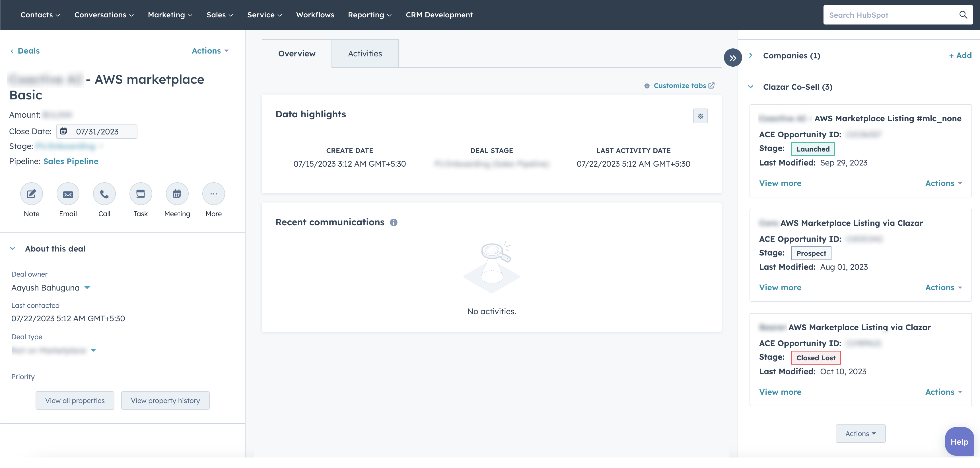
Task: Click the Prospect stage badge
Action: tap(811, 253)
